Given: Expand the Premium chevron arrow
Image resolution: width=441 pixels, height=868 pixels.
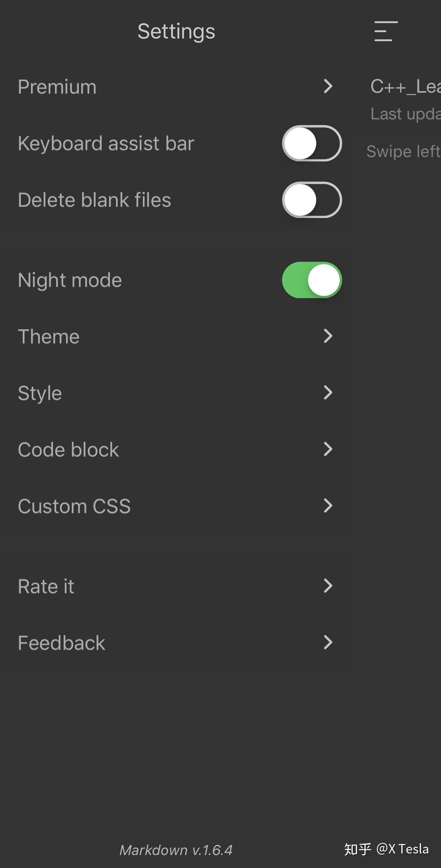Looking at the screenshot, I should coord(328,86).
